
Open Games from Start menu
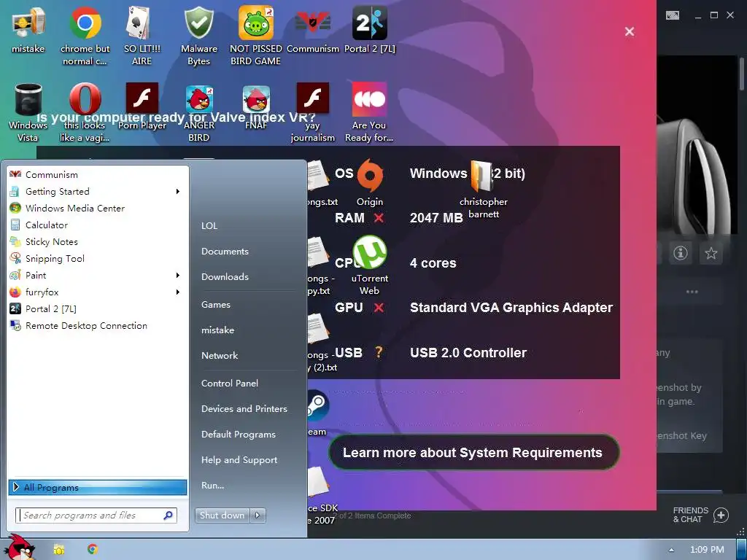(216, 304)
